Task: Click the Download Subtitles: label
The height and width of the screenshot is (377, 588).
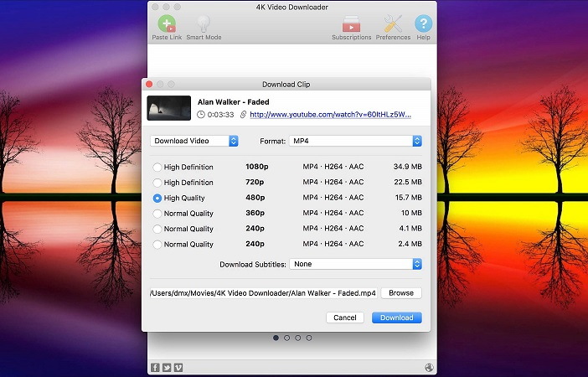Action: click(253, 265)
